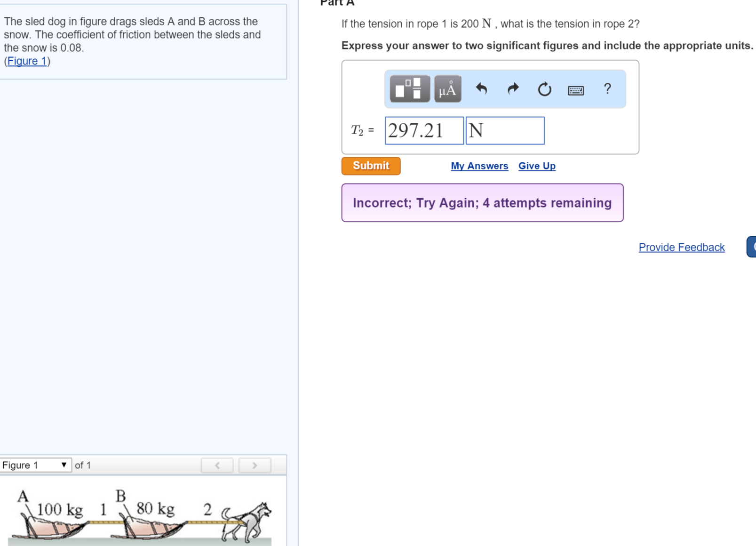
Task: Select the units field containing N
Action: [x=504, y=130]
